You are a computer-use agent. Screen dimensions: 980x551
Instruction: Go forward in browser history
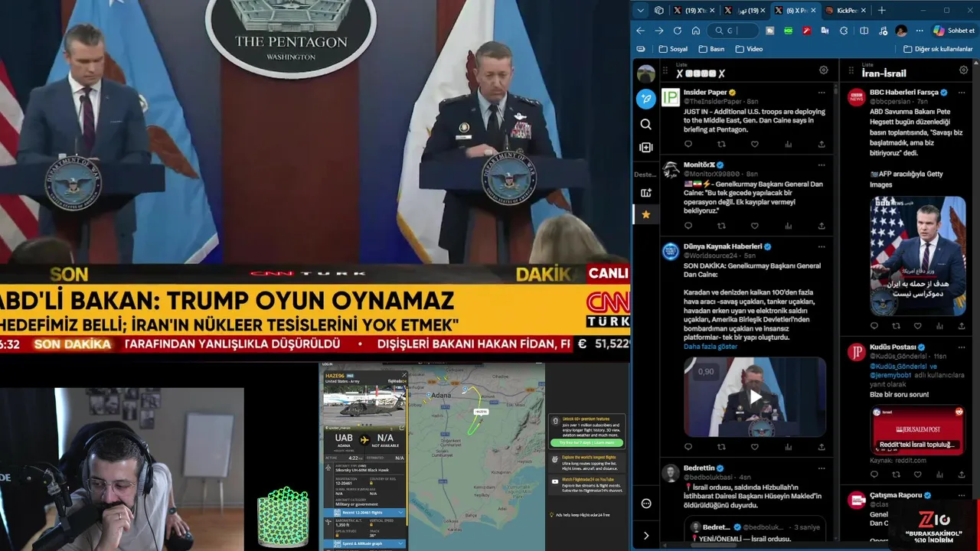[x=659, y=31]
